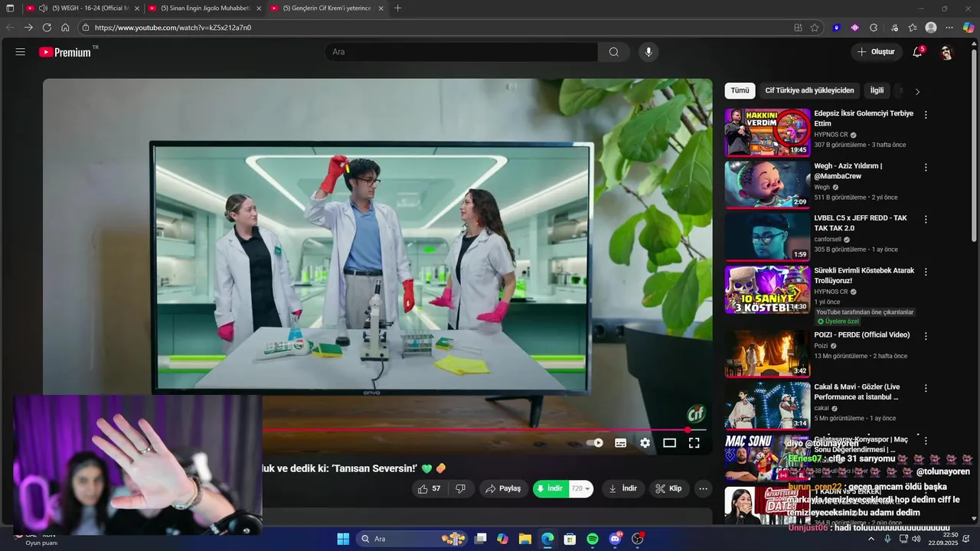
Task: Open YouTube notifications bell
Action: coord(917,52)
